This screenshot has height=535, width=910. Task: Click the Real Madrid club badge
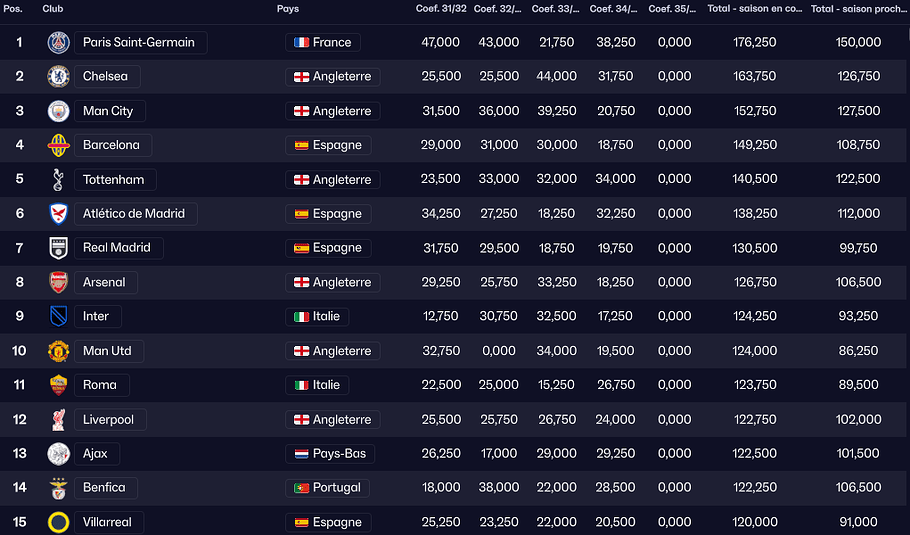click(58, 248)
